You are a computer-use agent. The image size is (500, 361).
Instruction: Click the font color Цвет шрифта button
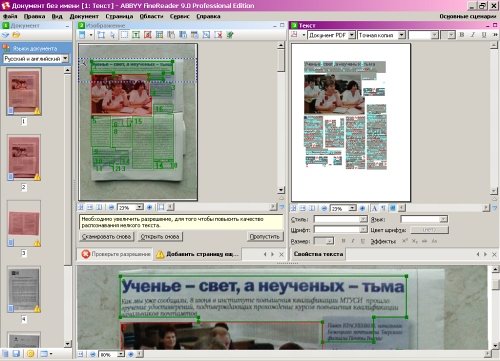429,230
